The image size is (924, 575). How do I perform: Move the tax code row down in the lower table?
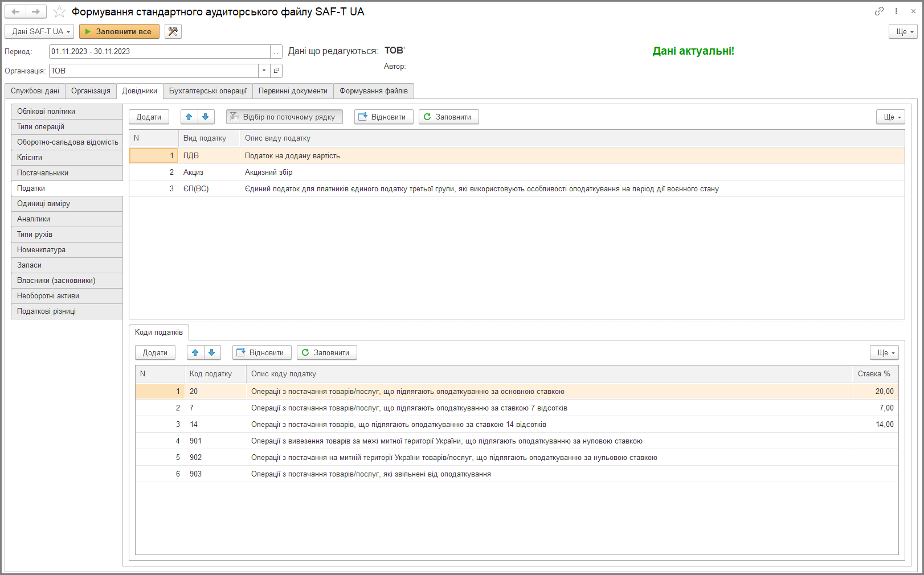click(x=212, y=352)
